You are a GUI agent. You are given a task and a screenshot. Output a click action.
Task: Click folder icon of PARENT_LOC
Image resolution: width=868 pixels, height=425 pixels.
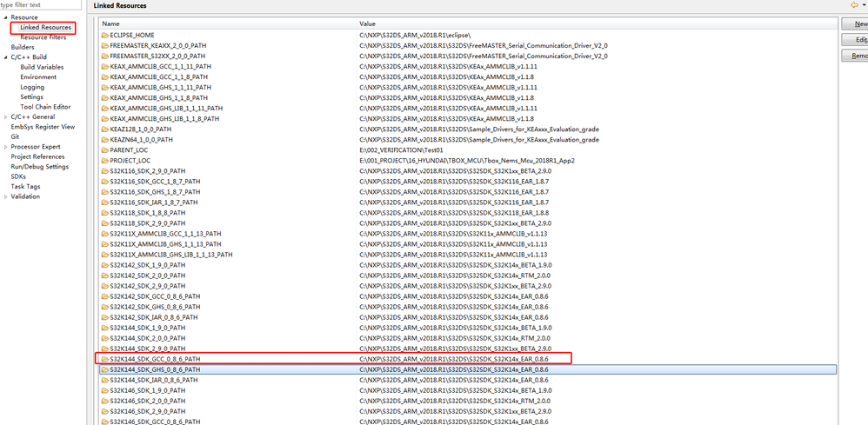pos(105,150)
